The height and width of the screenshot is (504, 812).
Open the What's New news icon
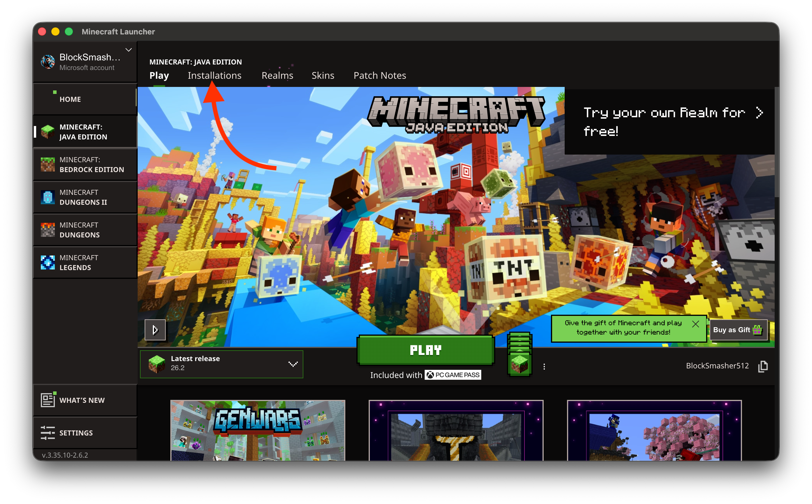point(48,400)
